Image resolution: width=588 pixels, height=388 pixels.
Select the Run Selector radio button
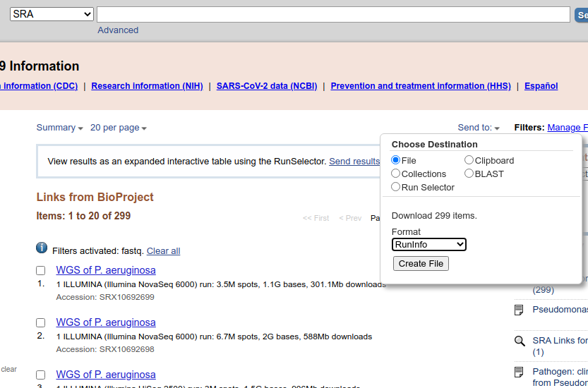[x=395, y=187]
